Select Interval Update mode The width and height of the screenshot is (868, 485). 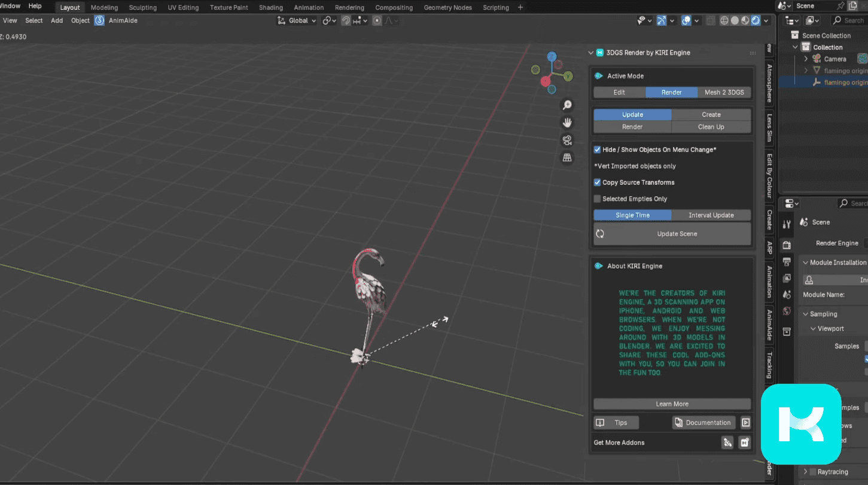pyautogui.click(x=711, y=215)
